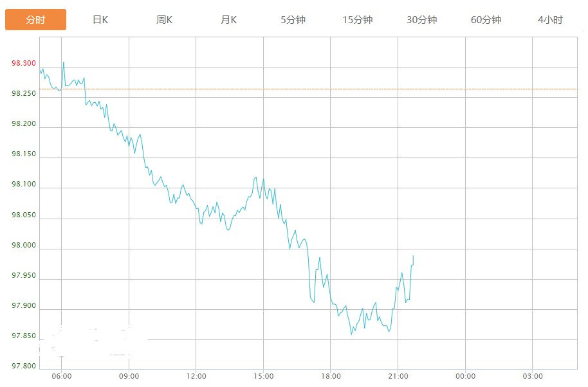Select the 4小时 interval tab

(550, 20)
